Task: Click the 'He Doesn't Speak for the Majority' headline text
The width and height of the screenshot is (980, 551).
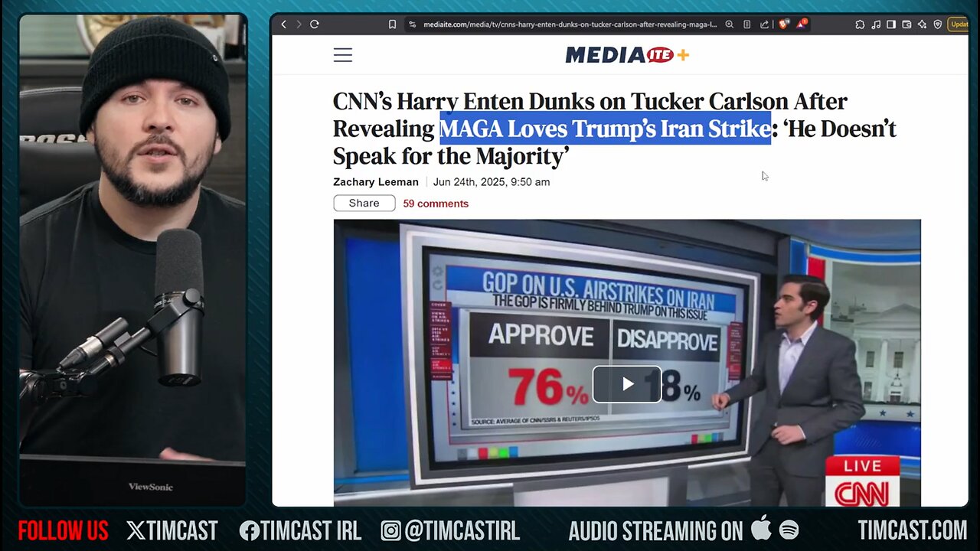Action: (x=614, y=142)
